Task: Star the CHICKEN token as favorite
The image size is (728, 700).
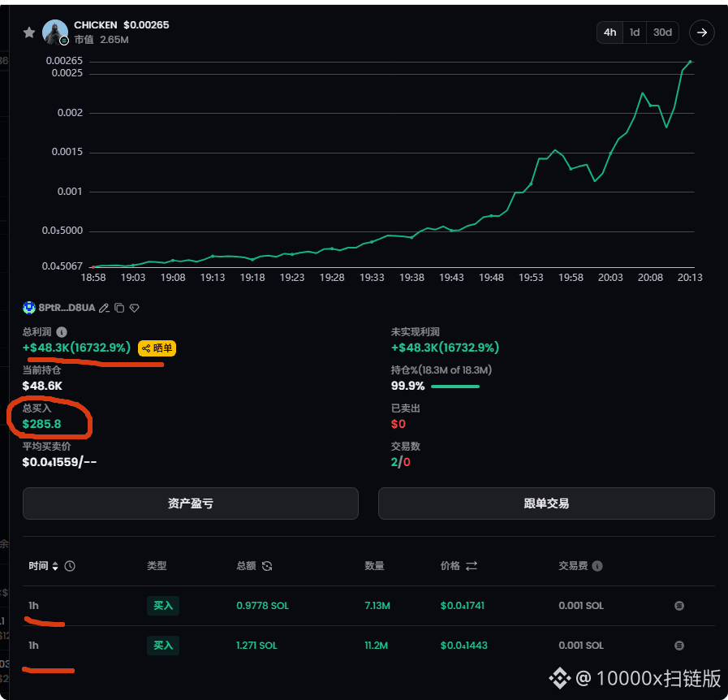Action: [x=28, y=32]
